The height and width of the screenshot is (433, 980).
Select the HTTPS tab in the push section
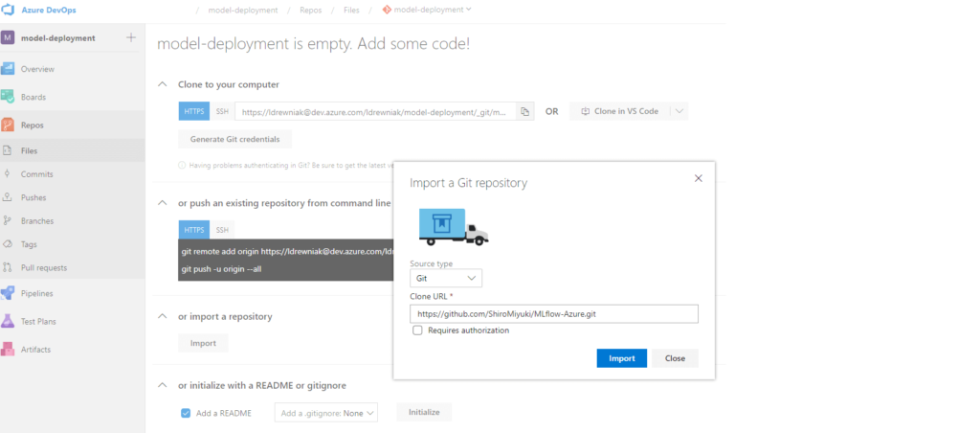click(194, 230)
